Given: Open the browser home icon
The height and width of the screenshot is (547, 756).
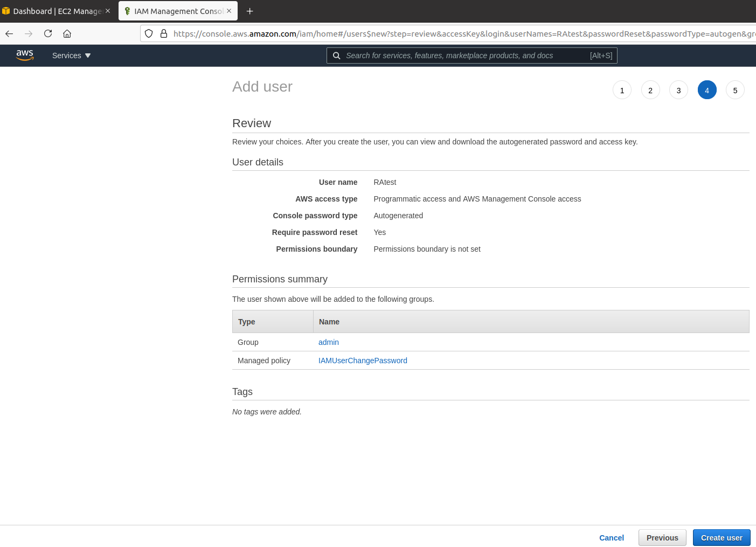Looking at the screenshot, I should tap(67, 33).
